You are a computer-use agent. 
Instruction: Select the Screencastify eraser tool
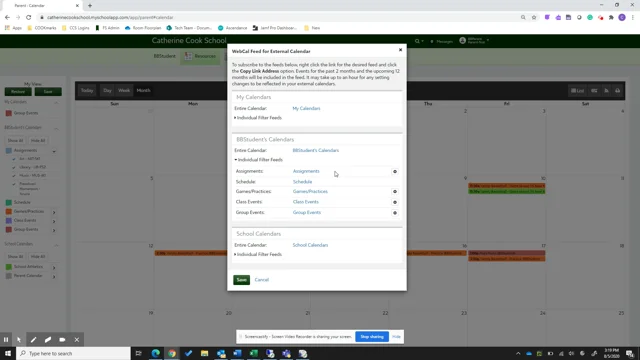[48, 340]
